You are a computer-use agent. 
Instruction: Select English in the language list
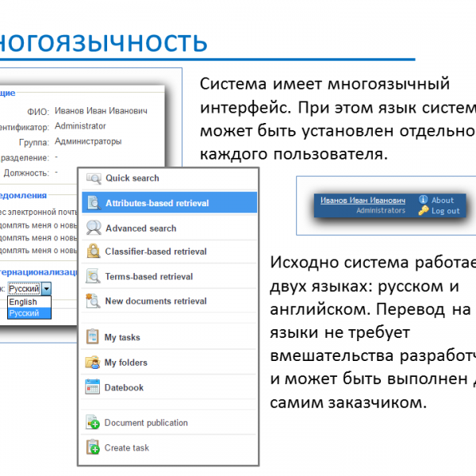(x=23, y=302)
